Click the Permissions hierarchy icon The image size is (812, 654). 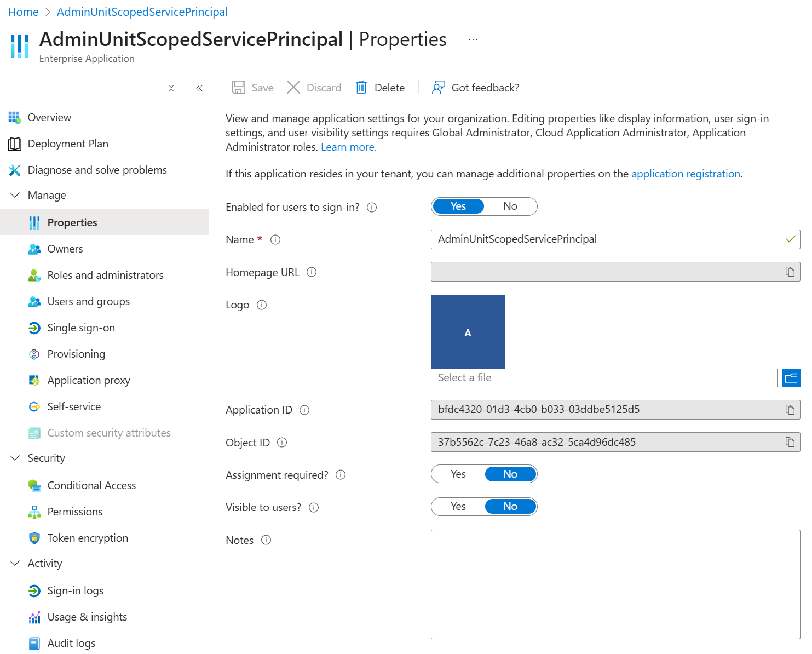click(34, 512)
